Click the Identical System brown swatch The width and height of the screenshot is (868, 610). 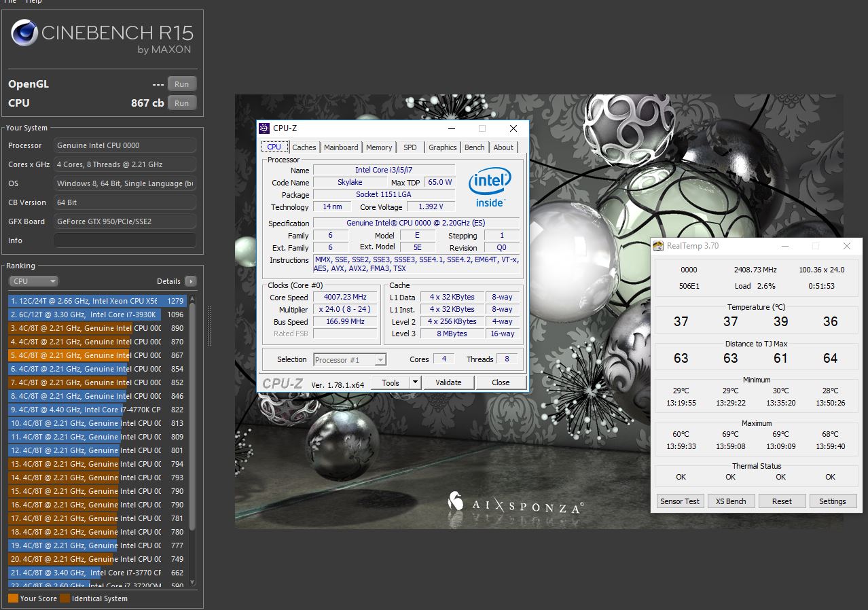pos(65,598)
